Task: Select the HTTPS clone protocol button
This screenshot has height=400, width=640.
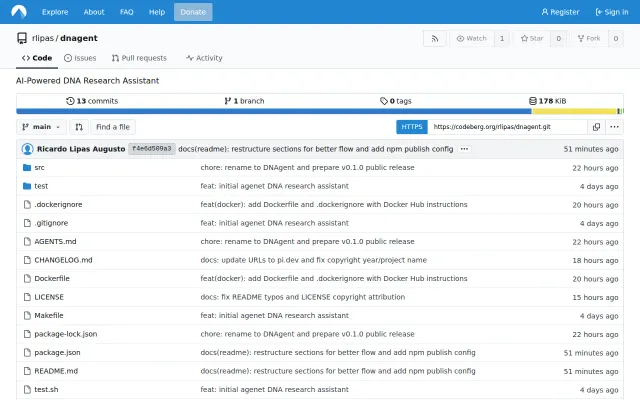Action: (411, 127)
